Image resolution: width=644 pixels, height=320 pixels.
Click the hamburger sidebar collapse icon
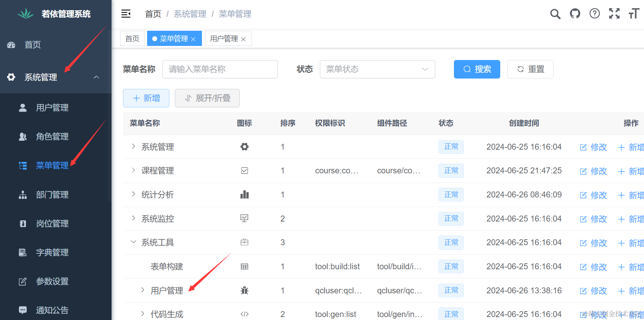tap(126, 14)
